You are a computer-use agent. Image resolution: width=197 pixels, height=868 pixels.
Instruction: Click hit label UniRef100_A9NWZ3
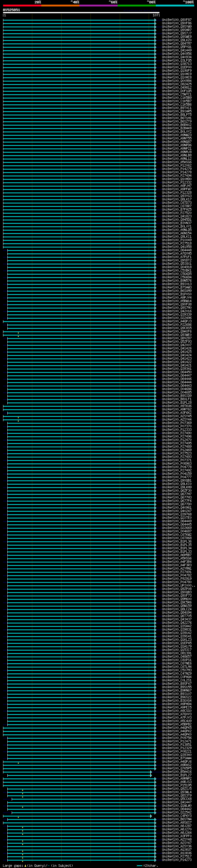[177, 135]
